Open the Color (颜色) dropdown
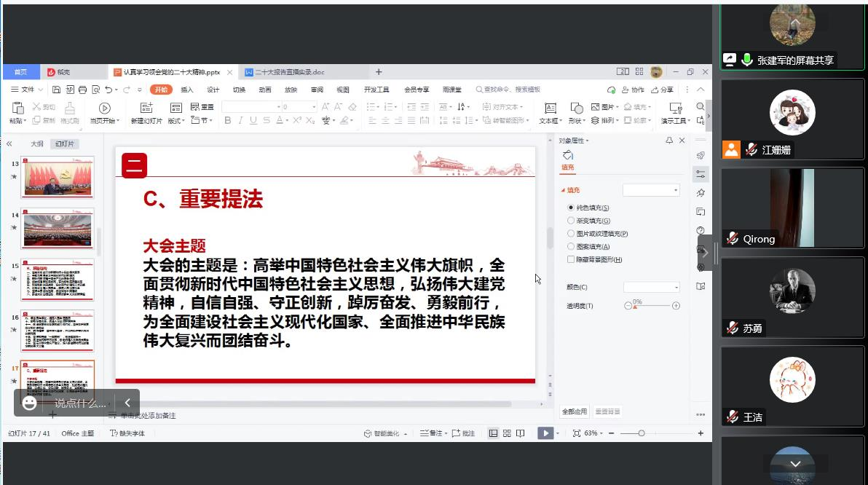 point(652,288)
